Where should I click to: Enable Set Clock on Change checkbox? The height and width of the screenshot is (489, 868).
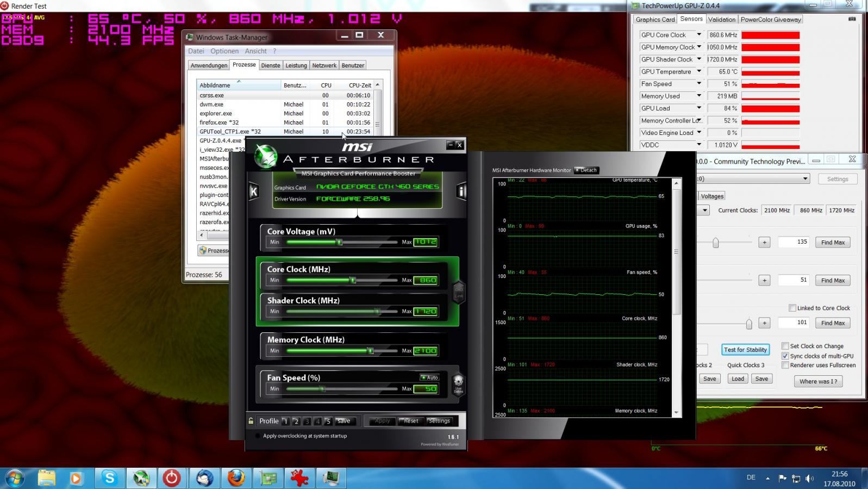click(785, 346)
